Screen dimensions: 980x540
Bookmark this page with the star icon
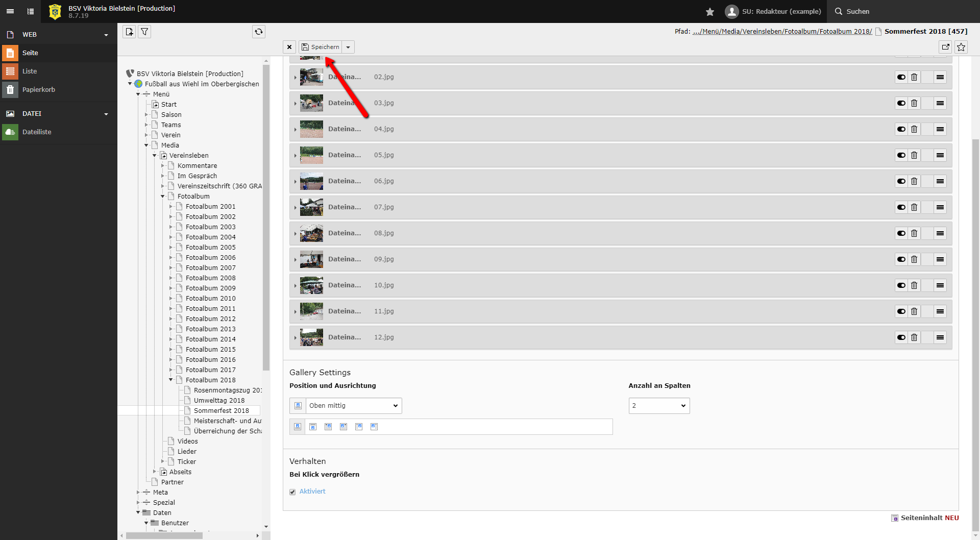(x=961, y=47)
